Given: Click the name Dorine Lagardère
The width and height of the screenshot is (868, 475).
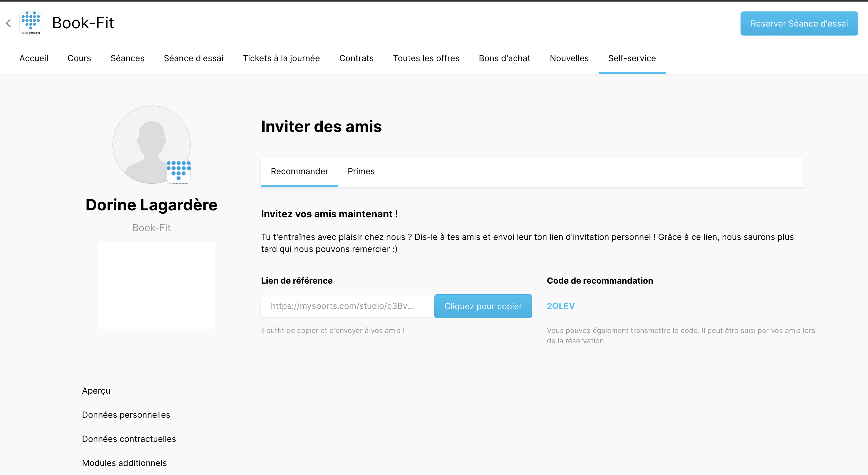Looking at the screenshot, I should [152, 205].
